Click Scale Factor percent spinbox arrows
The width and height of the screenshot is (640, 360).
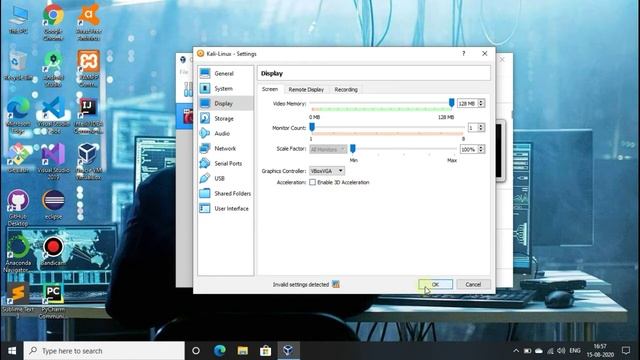(x=481, y=149)
